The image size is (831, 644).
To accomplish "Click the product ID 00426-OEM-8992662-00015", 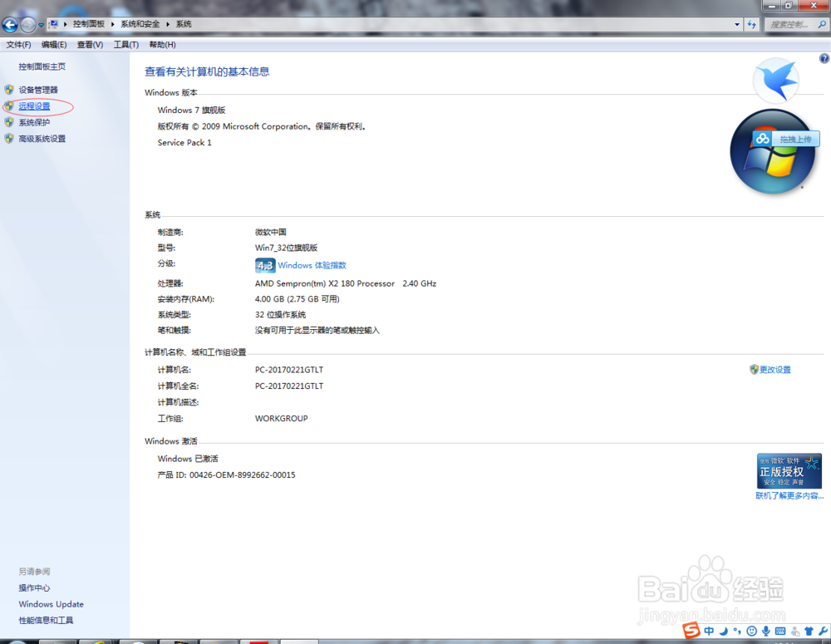I will [242, 475].
